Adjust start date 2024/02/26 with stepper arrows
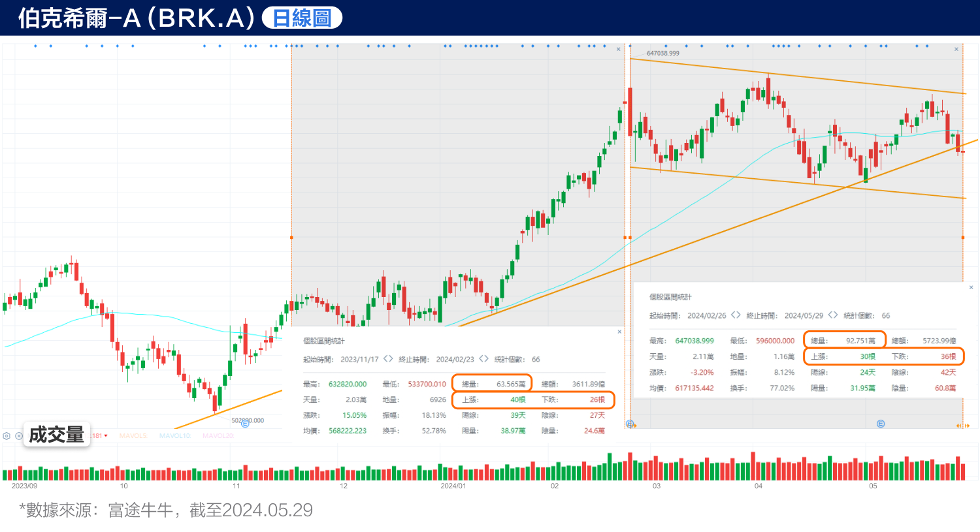 click(736, 315)
